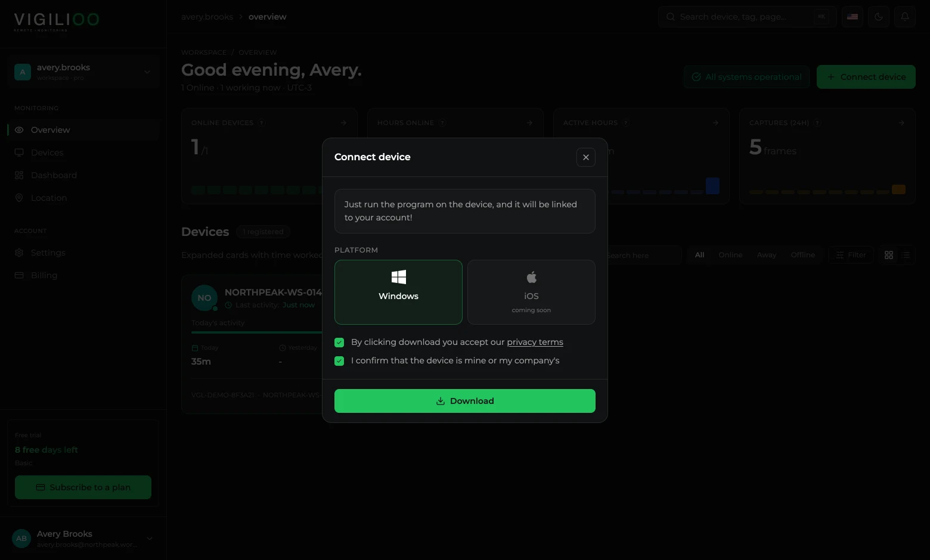
Task: Click the Today's activity progress bar
Action: coord(256,332)
